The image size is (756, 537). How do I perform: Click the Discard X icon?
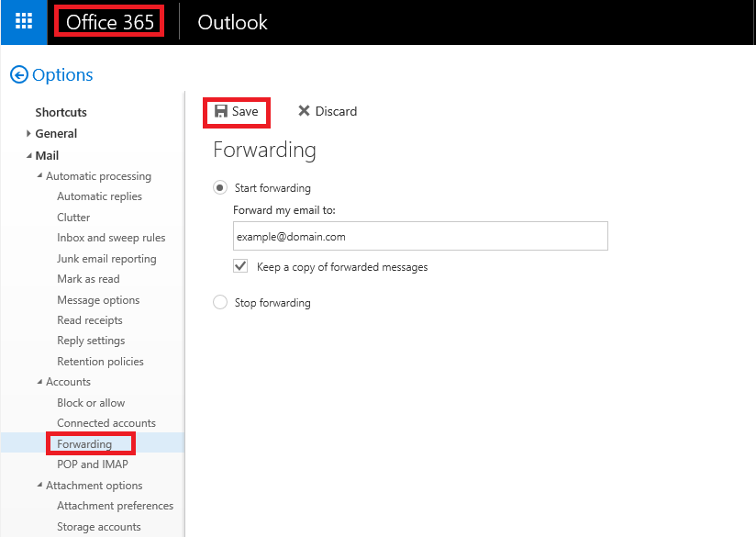coord(304,111)
